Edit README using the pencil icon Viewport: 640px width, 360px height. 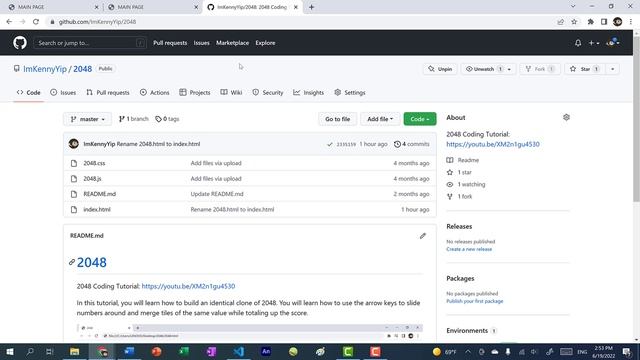(422, 236)
